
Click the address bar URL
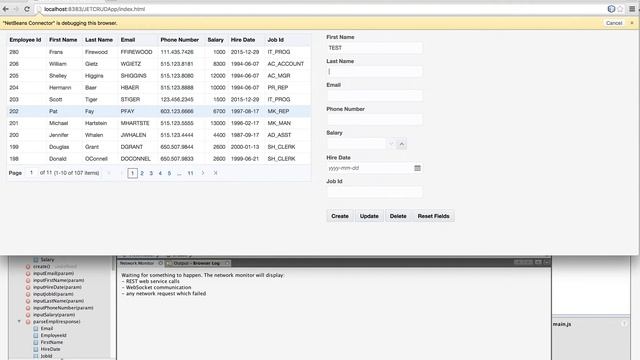[x=94, y=9]
